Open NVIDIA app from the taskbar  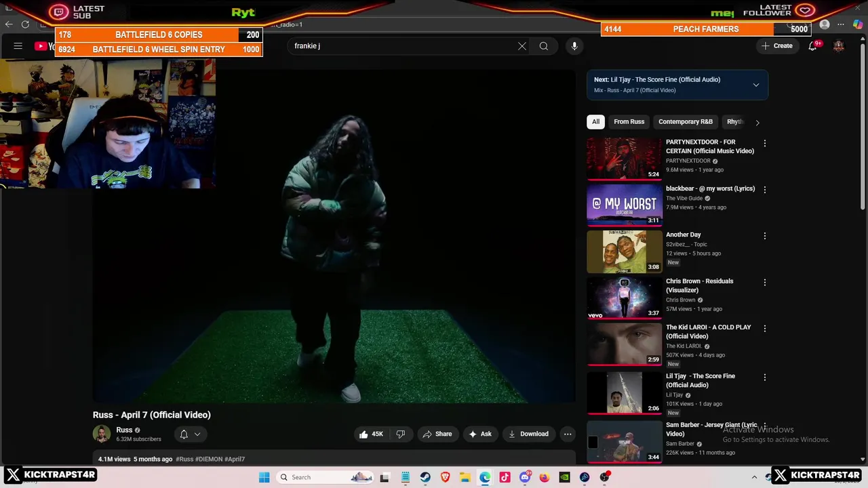coord(564,477)
